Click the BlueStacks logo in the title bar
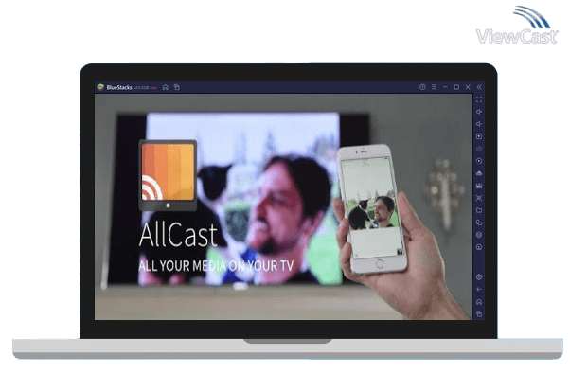The width and height of the screenshot is (570, 392). click(x=99, y=87)
